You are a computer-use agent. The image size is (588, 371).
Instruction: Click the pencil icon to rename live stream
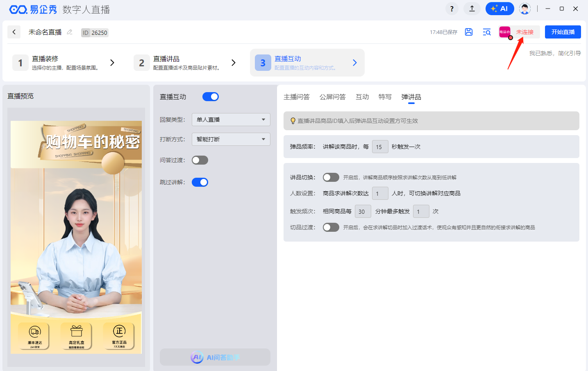coord(70,32)
